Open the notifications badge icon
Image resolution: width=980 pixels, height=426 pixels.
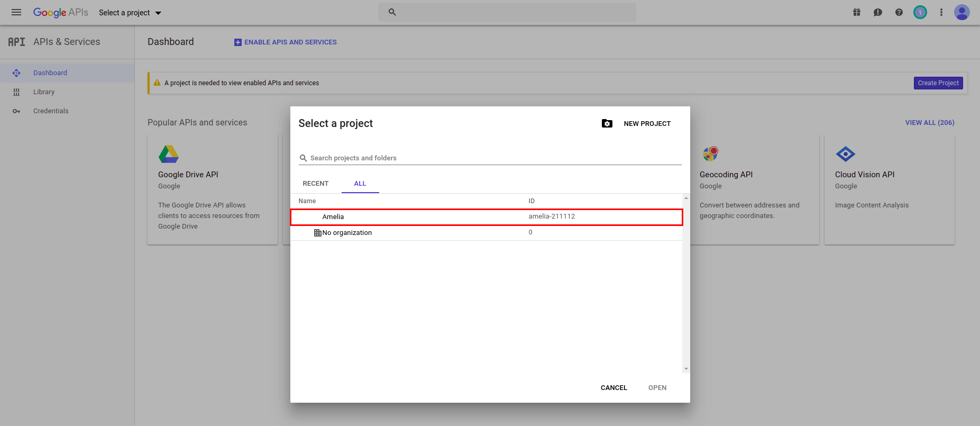tap(920, 12)
